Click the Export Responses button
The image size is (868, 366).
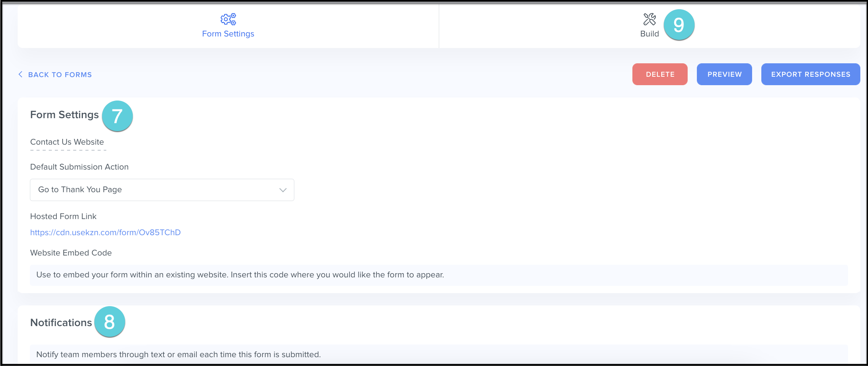point(810,74)
